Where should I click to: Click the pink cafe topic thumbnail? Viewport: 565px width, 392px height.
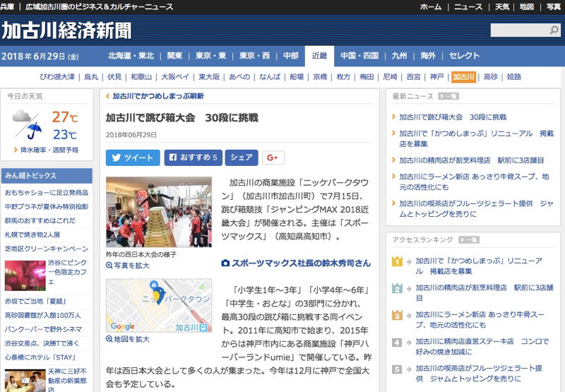25,275
